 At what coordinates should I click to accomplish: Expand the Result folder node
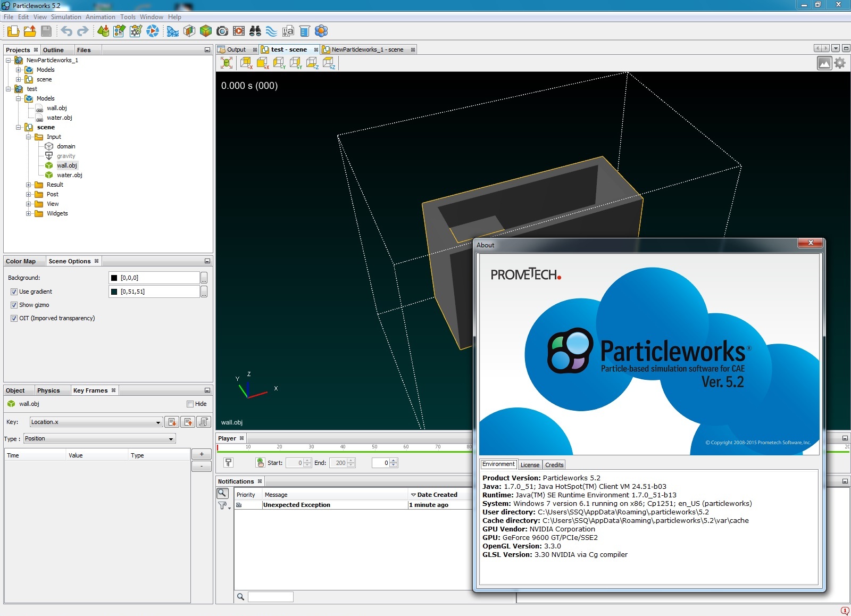click(29, 185)
